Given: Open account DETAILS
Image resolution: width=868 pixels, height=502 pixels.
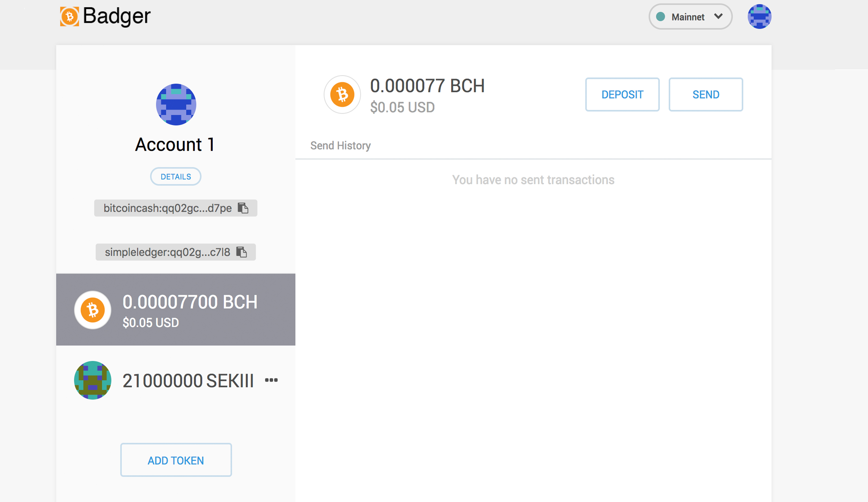Looking at the screenshot, I should pos(176,176).
